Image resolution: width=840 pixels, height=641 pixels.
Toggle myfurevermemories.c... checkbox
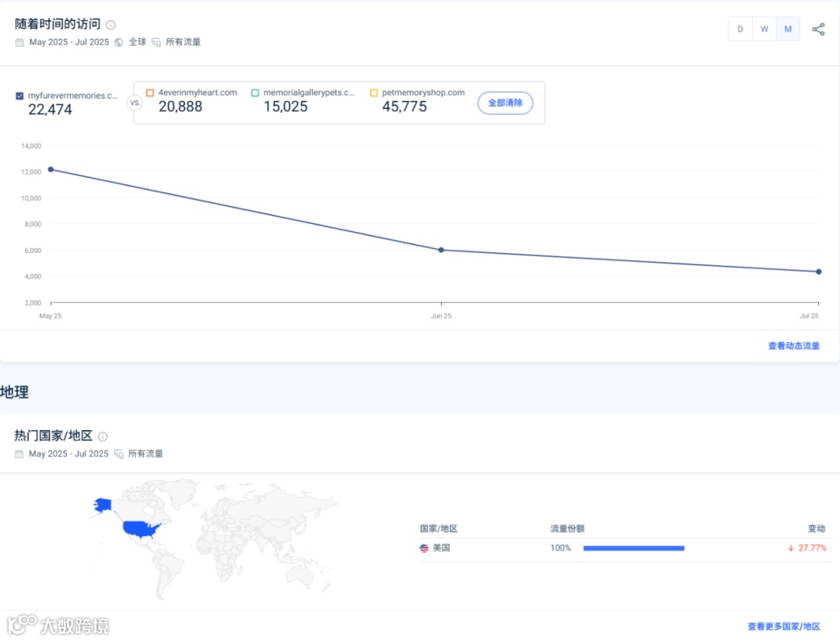pyautogui.click(x=19, y=96)
